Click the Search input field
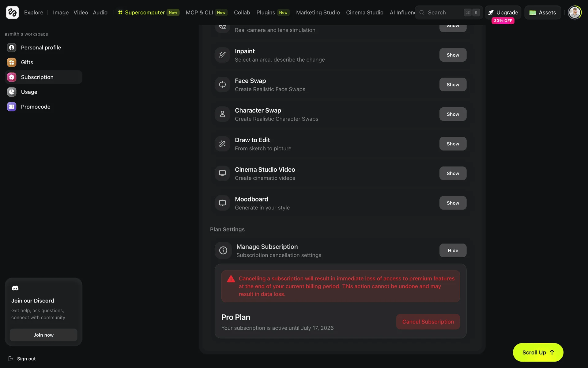Viewport: 588px width, 368px height. coord(449,13)
